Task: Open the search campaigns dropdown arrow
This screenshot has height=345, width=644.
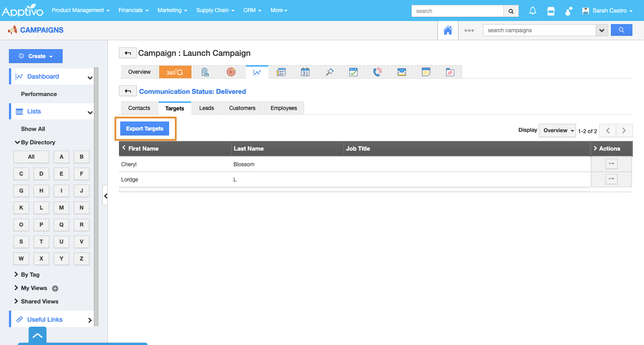Action: [602, 30]
